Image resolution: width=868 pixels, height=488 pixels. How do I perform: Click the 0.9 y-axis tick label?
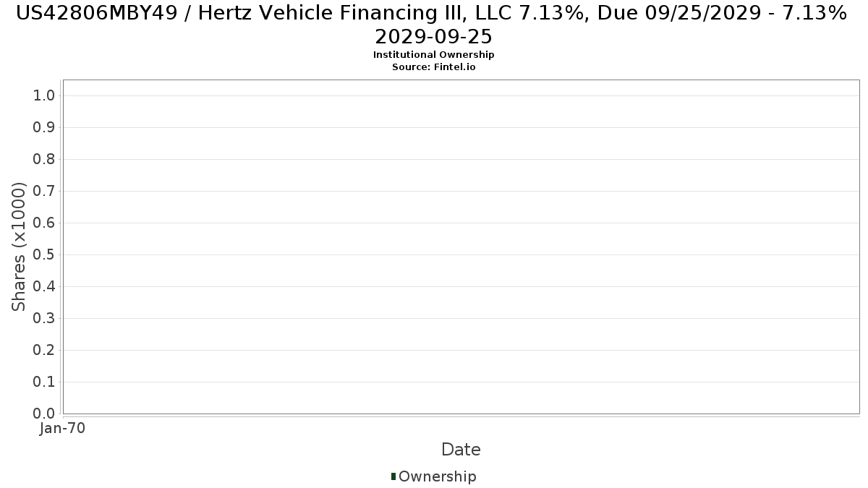[x=45, y=128]
